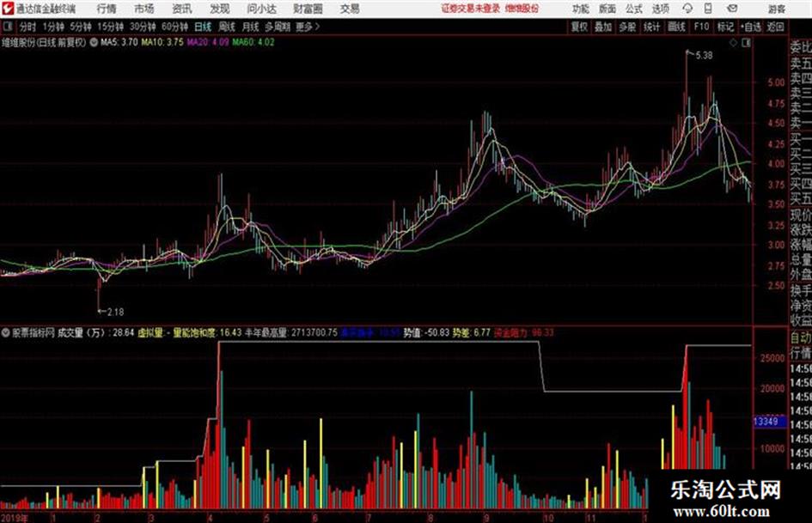812x523 pixels.
Task: Open the 问小达 menu
Action: pyautogui.click(x=261, y=9)
